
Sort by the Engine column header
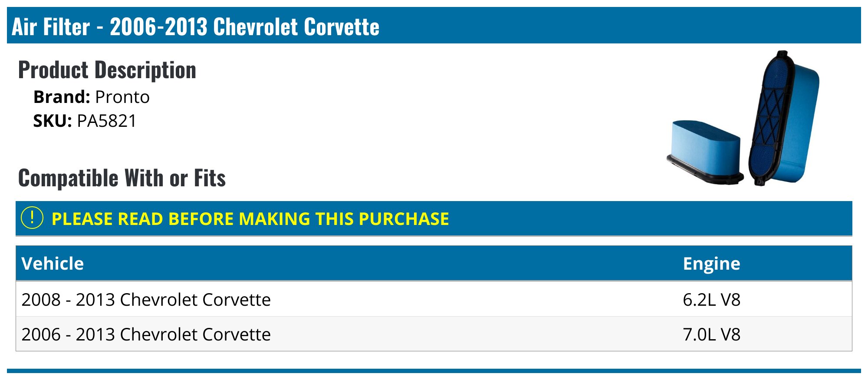(x=711, y=264)
